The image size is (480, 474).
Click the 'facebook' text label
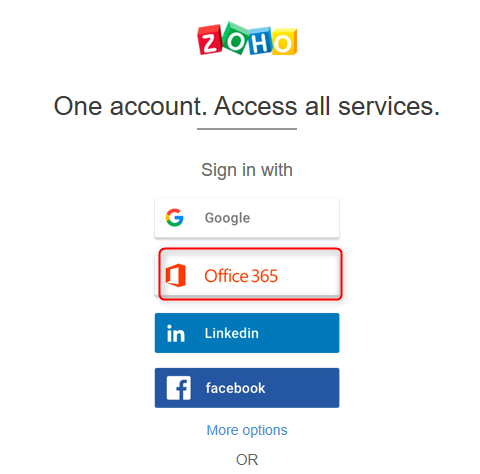point(235,388)
